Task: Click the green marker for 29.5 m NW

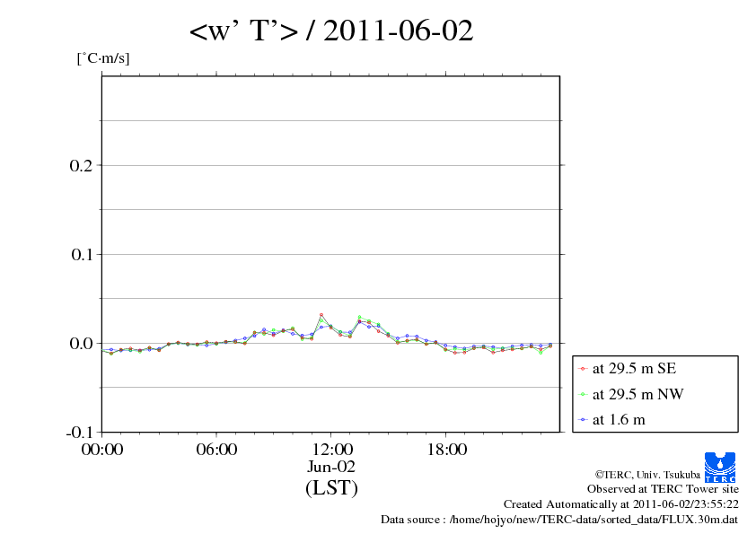Action: 584,394
